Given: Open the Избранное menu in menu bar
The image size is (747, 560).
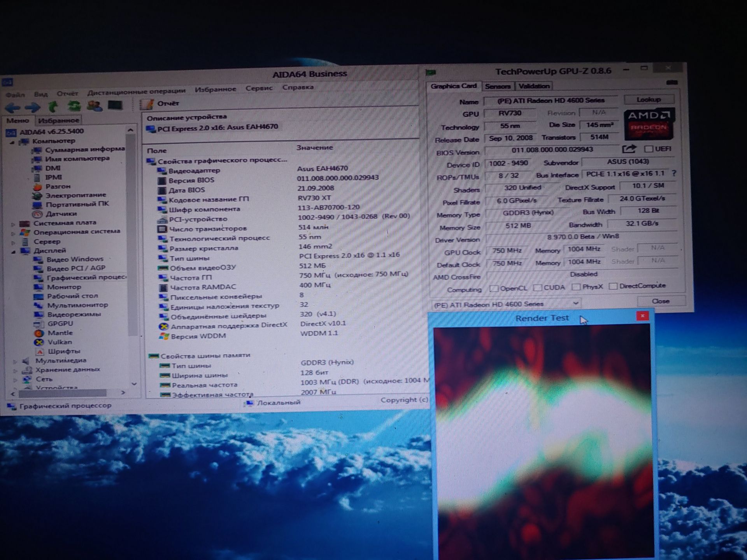Looking at the screenshot, I should tap(215, 89).
